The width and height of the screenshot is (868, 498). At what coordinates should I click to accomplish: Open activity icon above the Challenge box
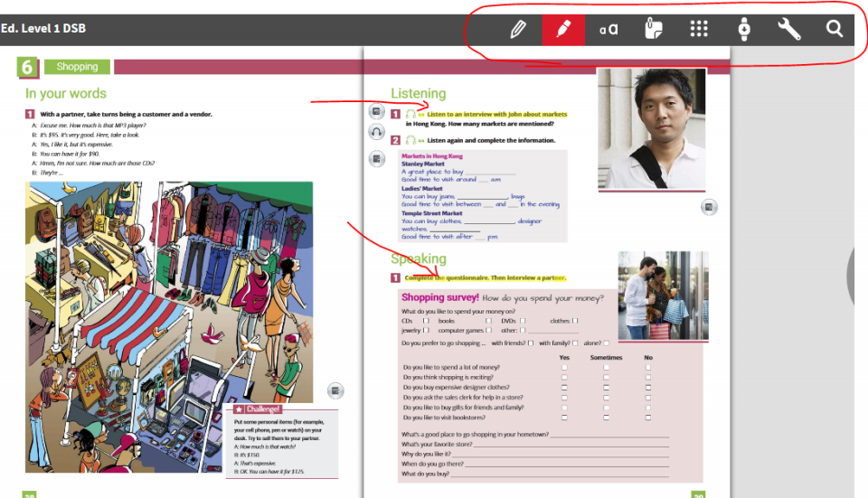click(335, 390)
